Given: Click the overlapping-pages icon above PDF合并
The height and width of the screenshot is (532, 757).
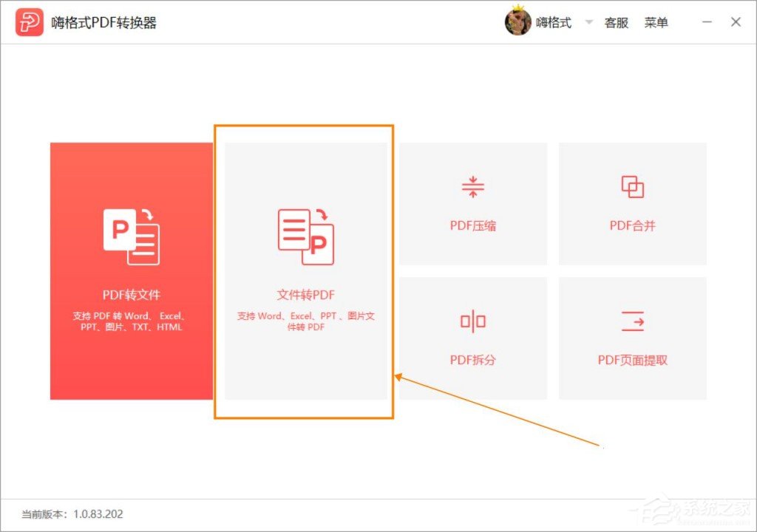Looking at the screenshot, I should pyautogui.click(x=634, y=187).
